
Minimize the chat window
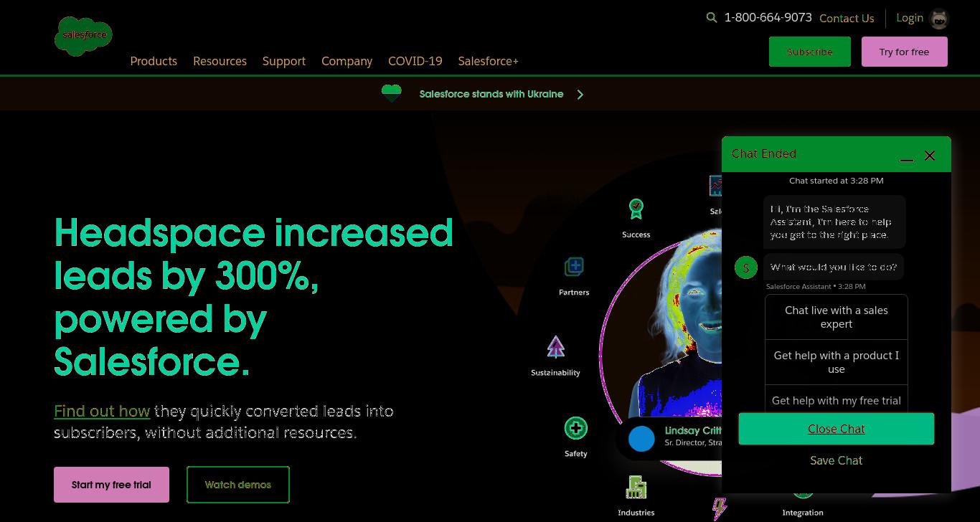coord(907,156)
